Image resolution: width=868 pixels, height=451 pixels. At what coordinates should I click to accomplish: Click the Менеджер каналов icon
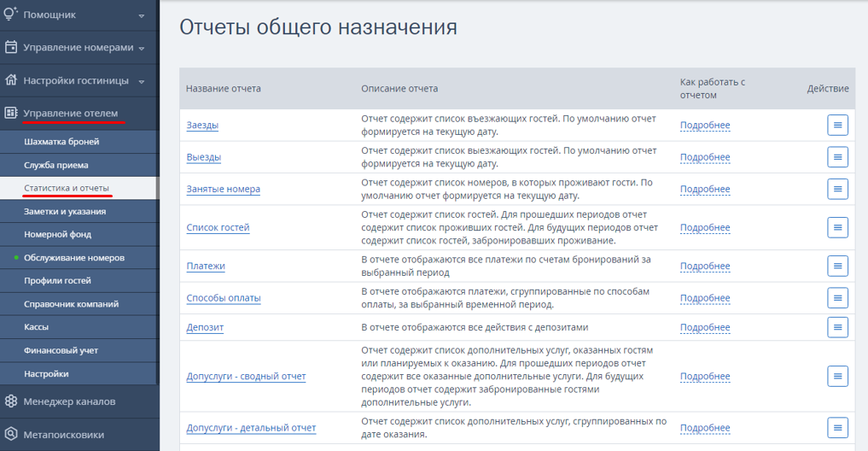[x=10, y=401]
